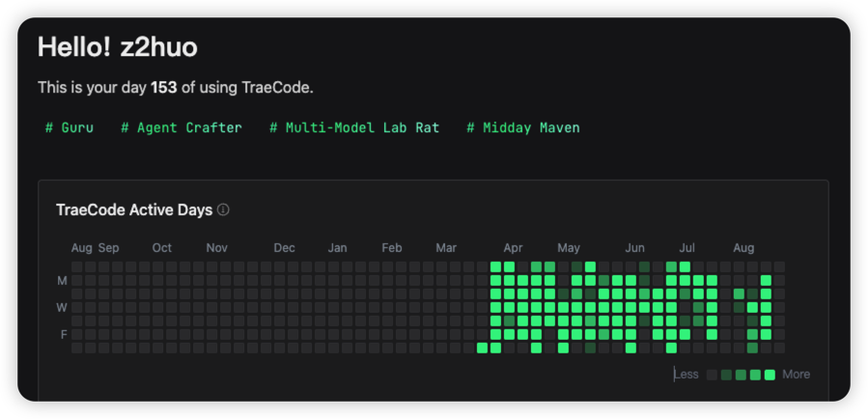
Task: Click the leftmost bright green cell in the bottom heatmap row
Action: [x=482, y=348]
